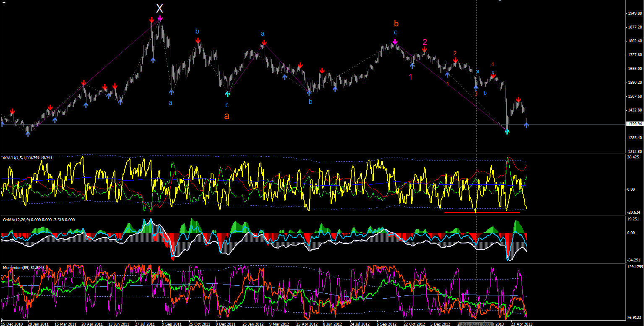Click the orange 3 wave label
Screen dimensions: 644x326
[x=476, y=94]
